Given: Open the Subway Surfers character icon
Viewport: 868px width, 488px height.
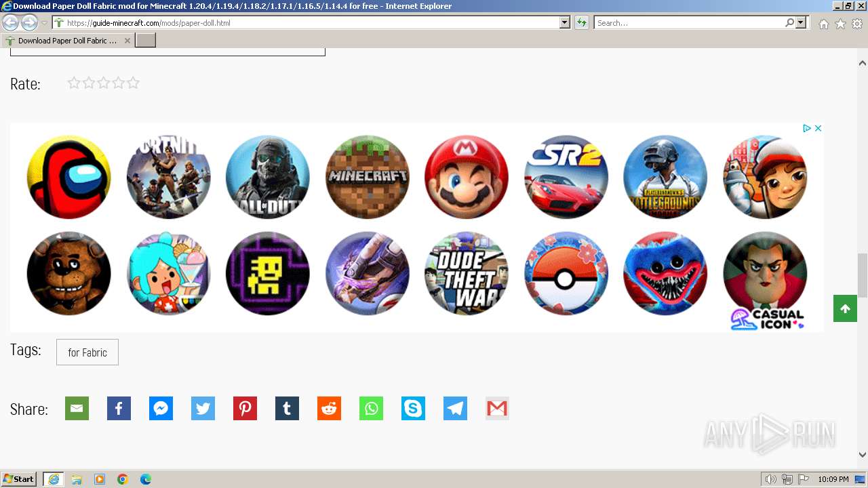Looking at the screenshot, I should coord(765,177).
